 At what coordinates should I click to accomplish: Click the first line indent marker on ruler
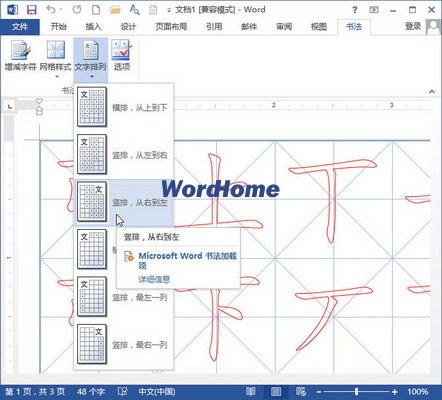click(x=39, y=101)
